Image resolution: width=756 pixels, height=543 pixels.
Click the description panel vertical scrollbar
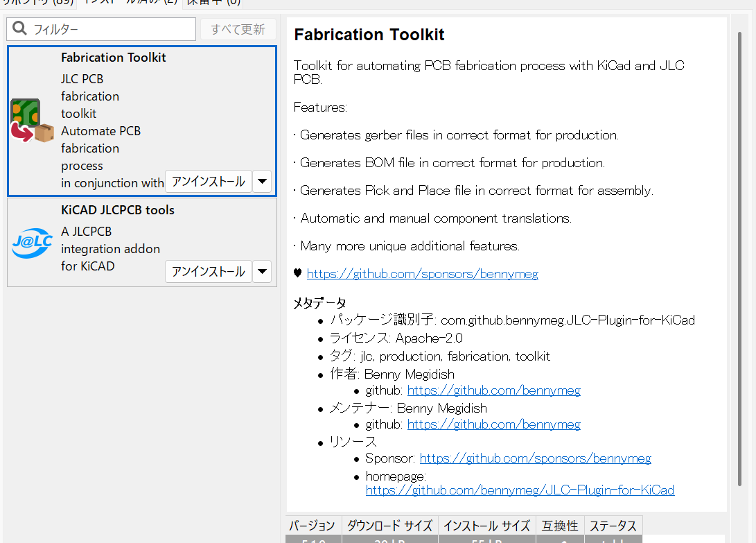[739, 259]
